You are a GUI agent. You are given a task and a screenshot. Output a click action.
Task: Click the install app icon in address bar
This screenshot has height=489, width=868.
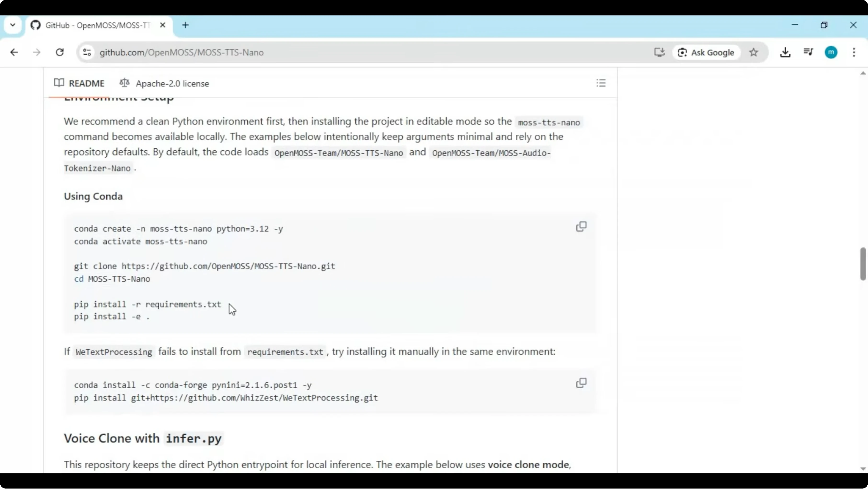[659, 52]
